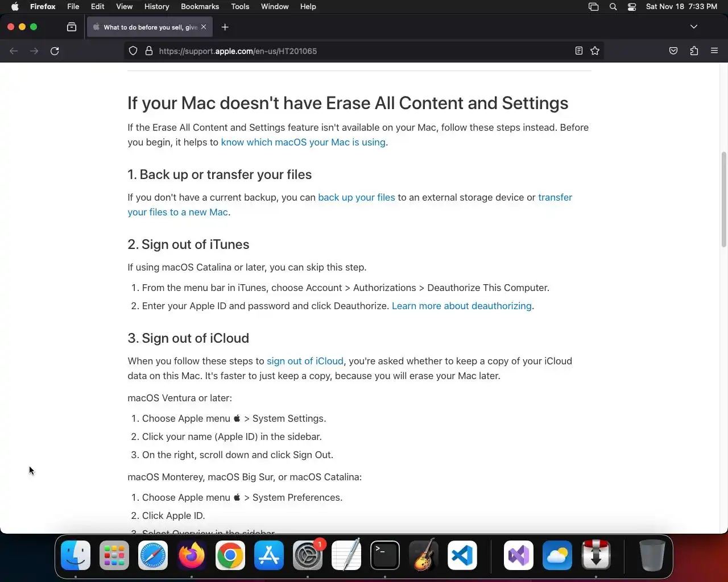Follow the 'sign out of iCloud' link

coord(305,361)
